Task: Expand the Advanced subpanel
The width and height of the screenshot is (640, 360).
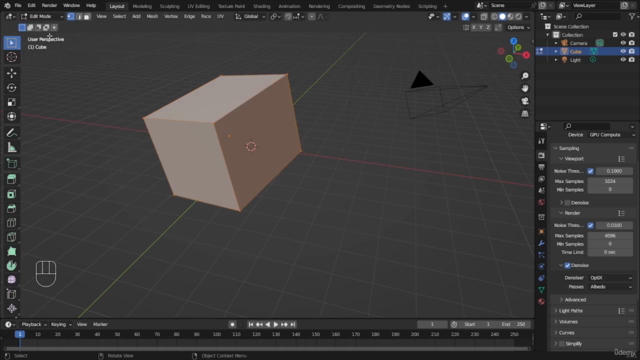Action: pos(575,300)
